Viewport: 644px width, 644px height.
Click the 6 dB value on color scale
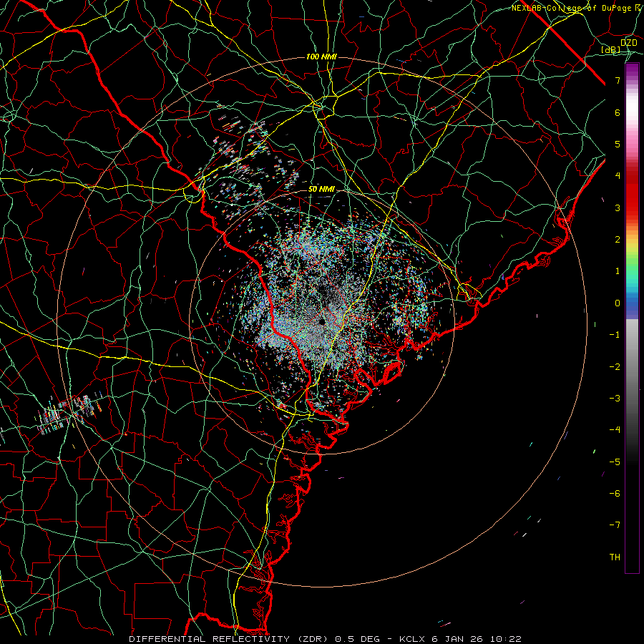click(618, 112)
